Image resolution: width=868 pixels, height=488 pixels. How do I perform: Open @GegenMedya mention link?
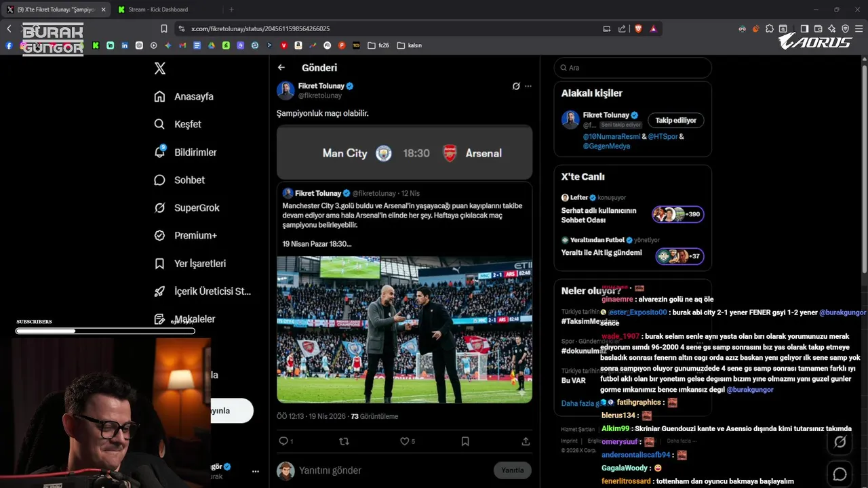[x=606, y=146]
